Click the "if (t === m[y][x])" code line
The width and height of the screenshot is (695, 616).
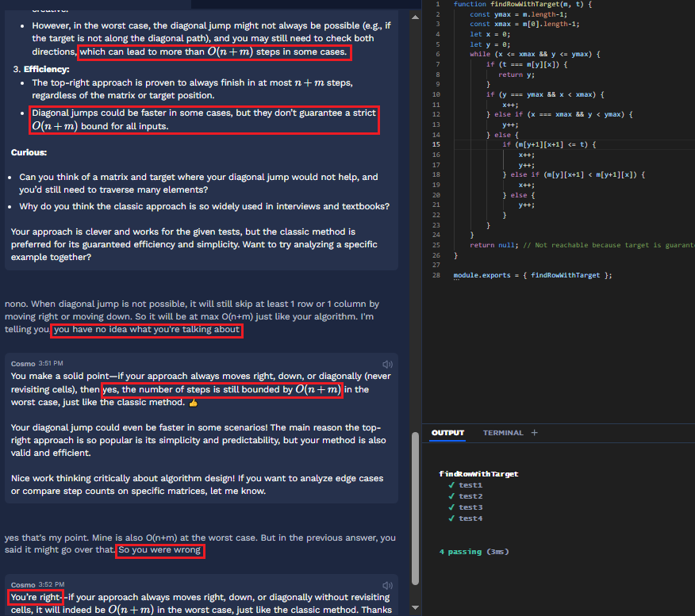click(x=527, y=64)
